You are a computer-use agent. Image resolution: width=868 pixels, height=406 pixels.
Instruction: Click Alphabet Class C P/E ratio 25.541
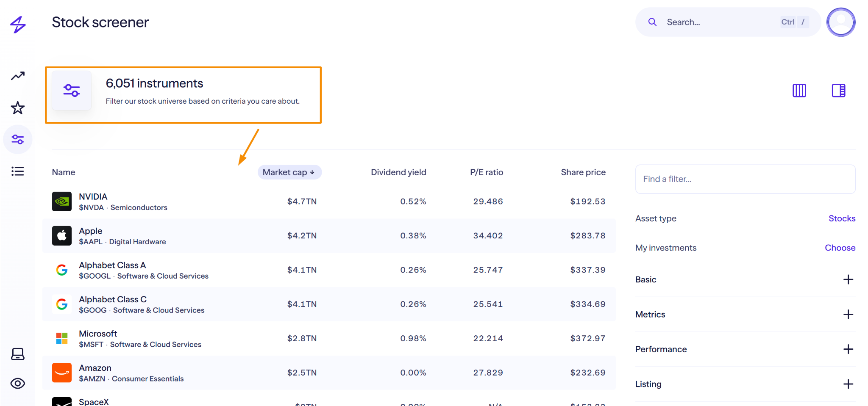tap(488, 304)
